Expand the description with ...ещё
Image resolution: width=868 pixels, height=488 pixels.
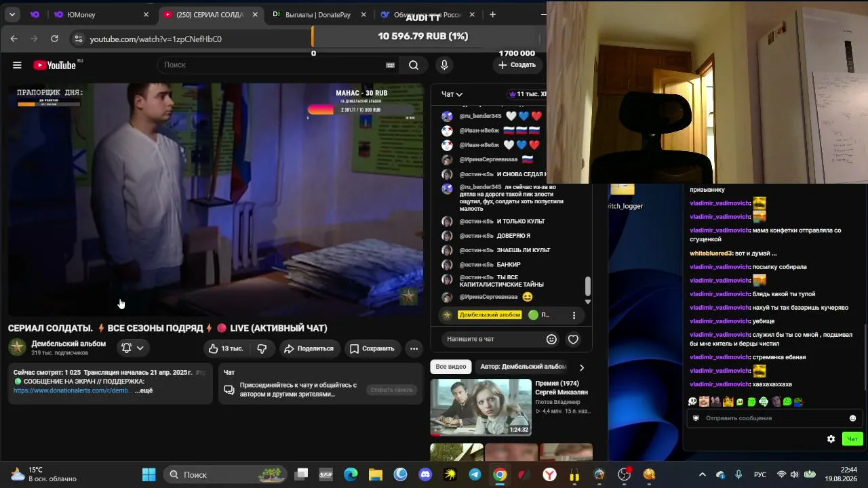pos(144,390)
